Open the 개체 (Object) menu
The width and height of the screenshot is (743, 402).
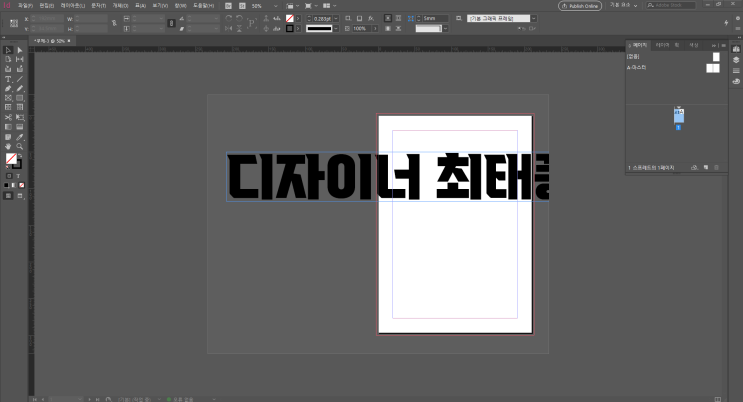[x=120, y=6]
